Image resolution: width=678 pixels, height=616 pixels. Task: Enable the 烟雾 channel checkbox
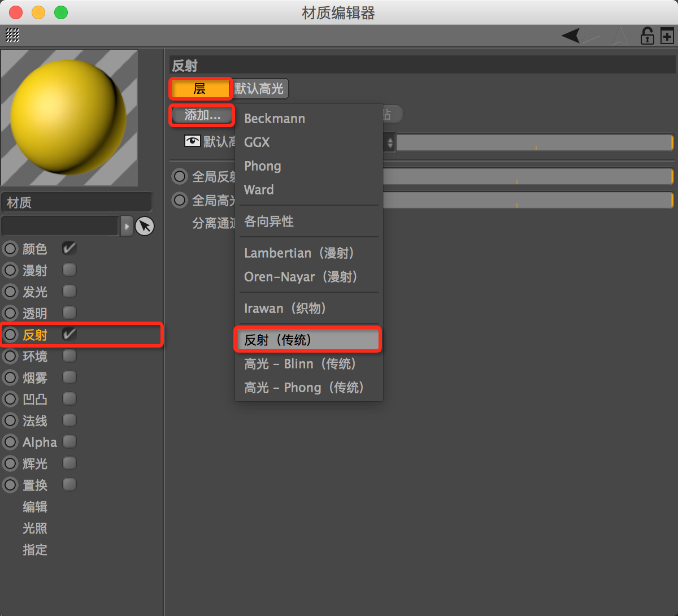69,377
